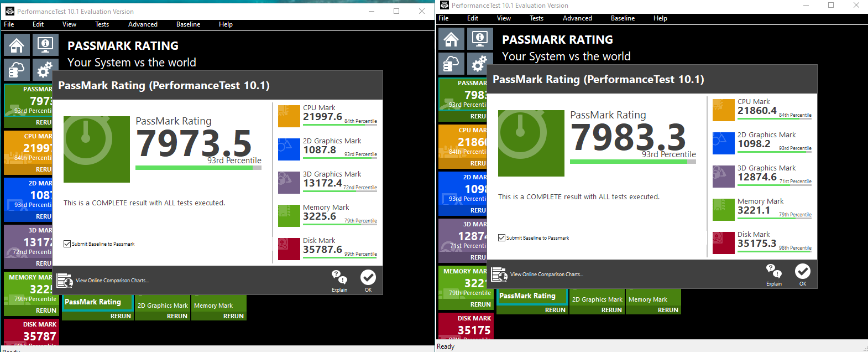Click 3D Graphics Mark purple icon in left dialog
Viewport: 868px width, 352px height.
289,183
